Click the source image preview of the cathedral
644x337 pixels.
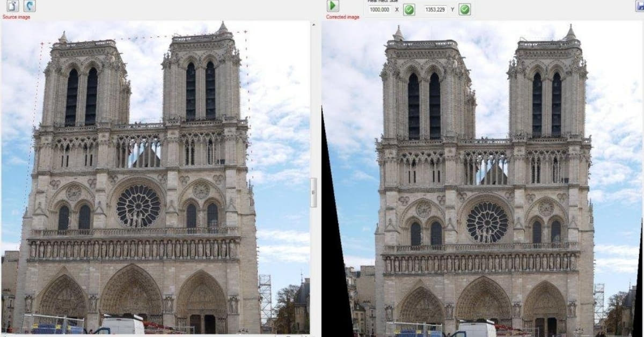click(156, 178)
